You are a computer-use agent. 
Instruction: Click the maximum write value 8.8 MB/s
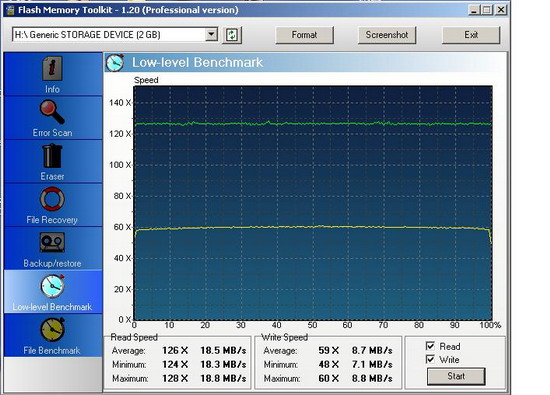(372, 379)
